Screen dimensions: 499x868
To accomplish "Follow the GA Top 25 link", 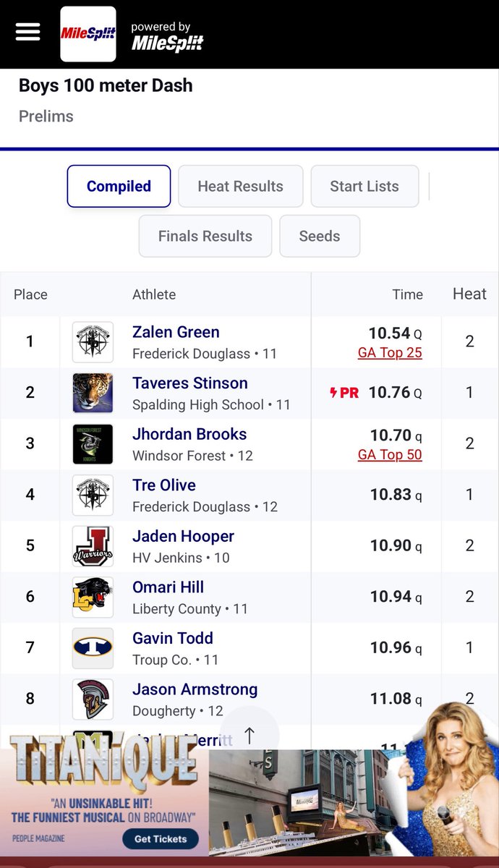I will 390,353.
